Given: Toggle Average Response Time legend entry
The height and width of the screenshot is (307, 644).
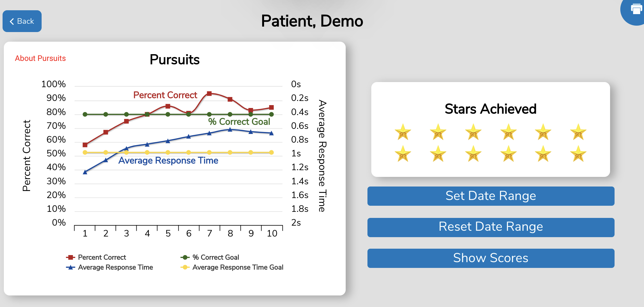Looking at the screenshot, I should [x=109, y=267].
